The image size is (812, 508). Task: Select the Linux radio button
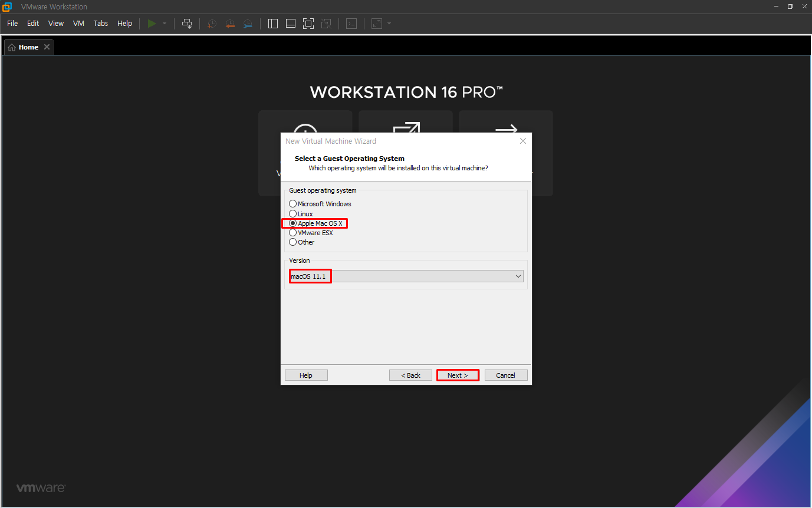[x=292, y=213]
